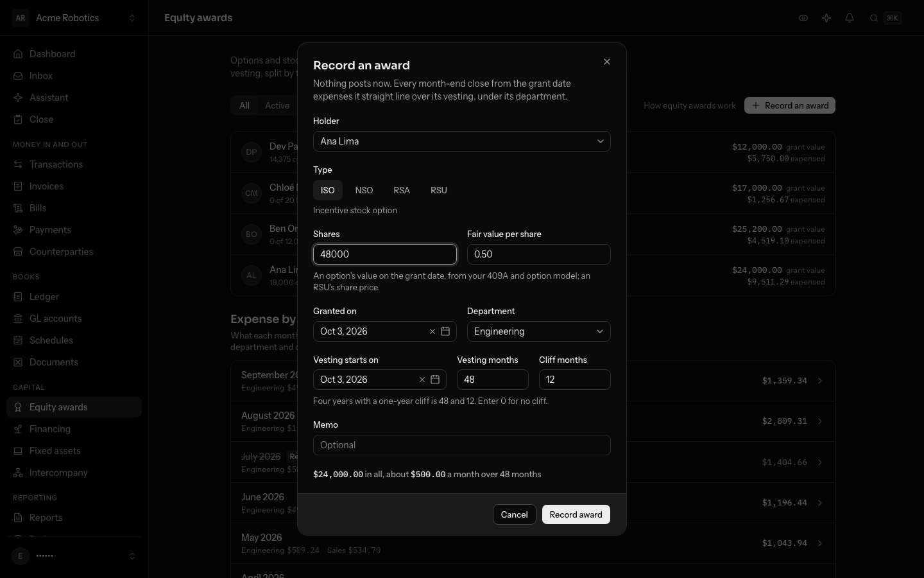Switch to the All tab
Viewport: 924px width, 578px height.
[244, 105]
